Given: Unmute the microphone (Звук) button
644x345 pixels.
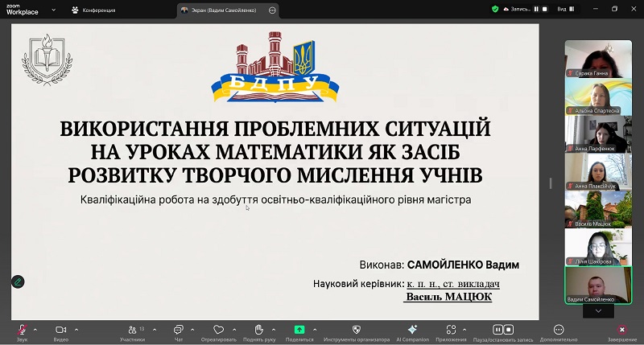Looking at the screenshot, I should (22, 330).
